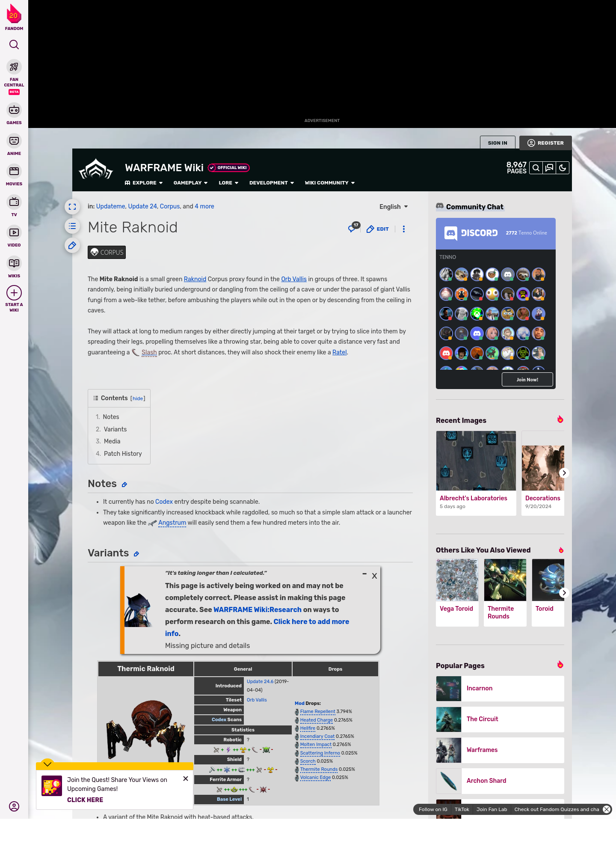Expand the Gameplay menu
The image size is (616, 856).
tap(190, 183)
